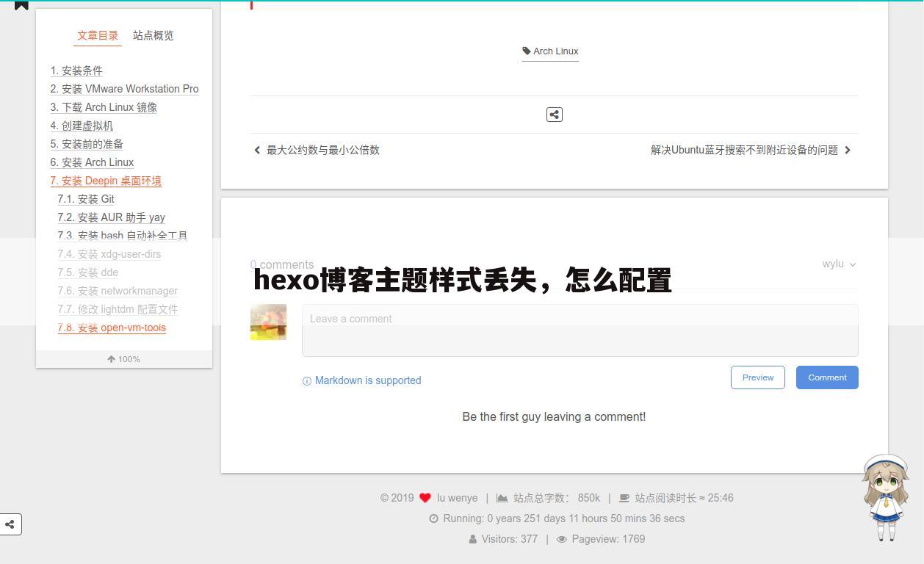
Task: Click the heart icon in the footer copyright
Action: click(x=425, y=497)
